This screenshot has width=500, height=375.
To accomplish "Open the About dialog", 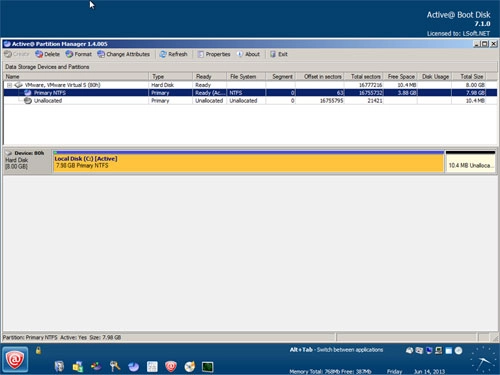I will [x=248, y=54].
